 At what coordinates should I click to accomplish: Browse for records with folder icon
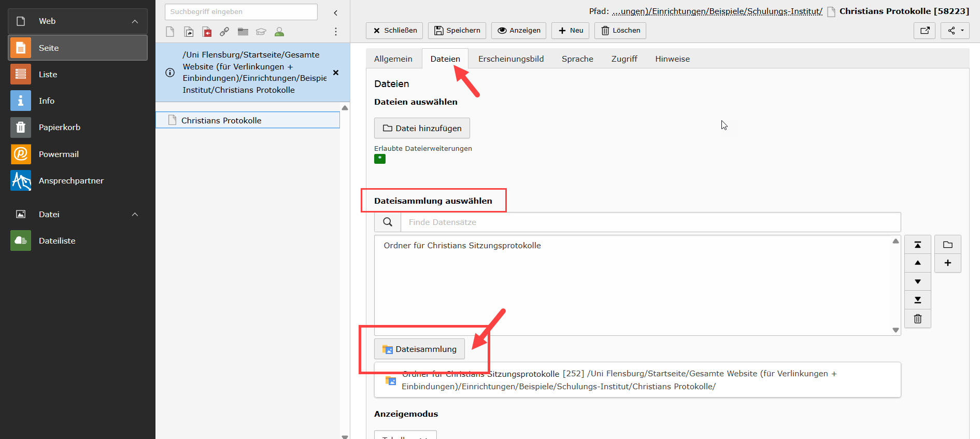pyautogui.click(x=947, y=245)
